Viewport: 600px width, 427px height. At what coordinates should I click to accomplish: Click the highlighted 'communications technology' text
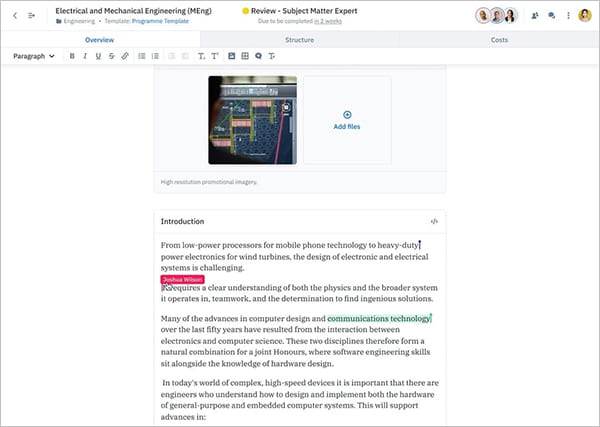(x=379, y=318)
